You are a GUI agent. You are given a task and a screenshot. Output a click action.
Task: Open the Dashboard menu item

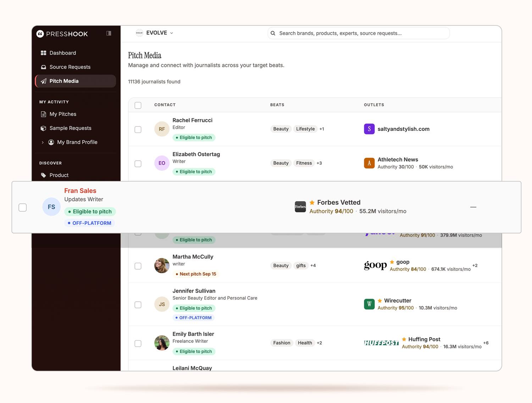(76, 53)
